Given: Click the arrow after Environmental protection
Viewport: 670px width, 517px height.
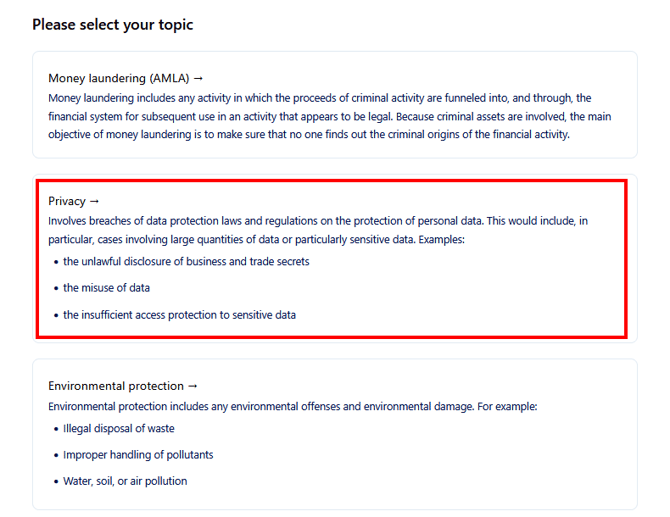Looking at the screenshot, I should point(193,386).
